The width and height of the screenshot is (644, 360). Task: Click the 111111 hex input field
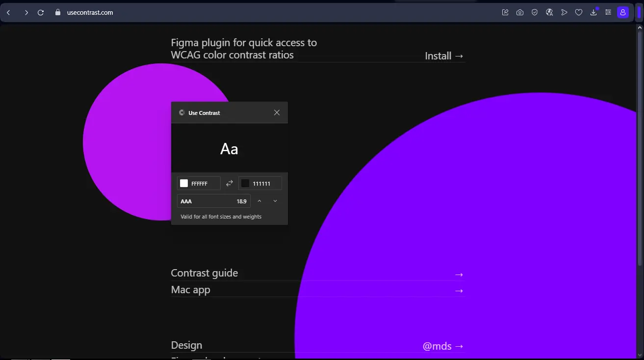click(260, 183)
